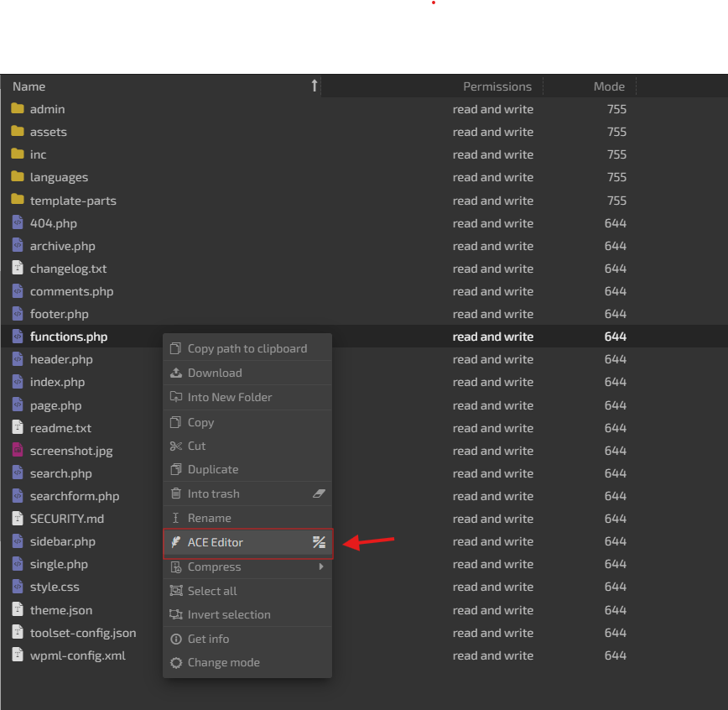Select the readme.txt file name
728x710 pixels.
(x=61, y=428)
